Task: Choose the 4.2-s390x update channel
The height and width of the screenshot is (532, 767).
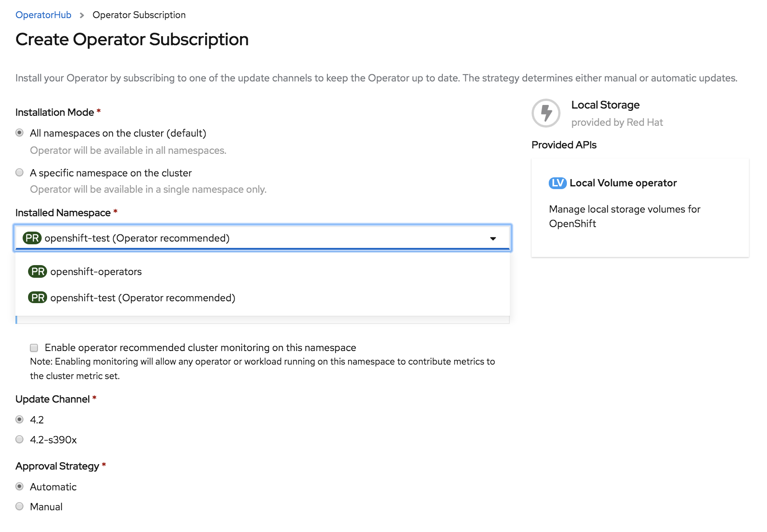Action: (x=19, y=439)
